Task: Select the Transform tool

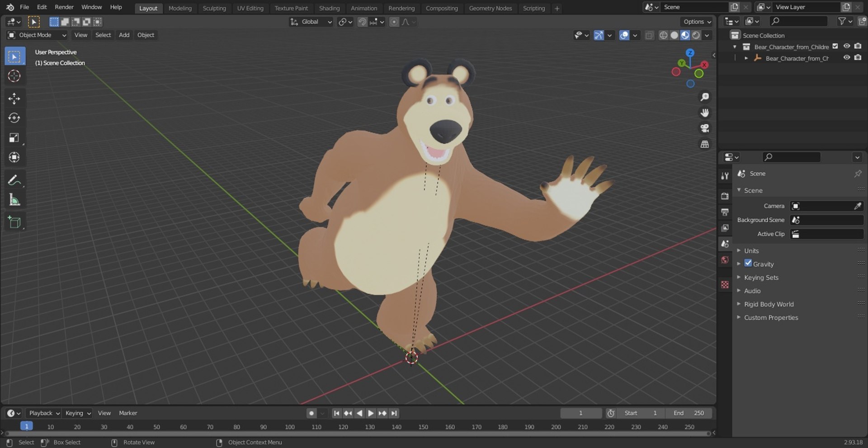Action: coord(14,157)
